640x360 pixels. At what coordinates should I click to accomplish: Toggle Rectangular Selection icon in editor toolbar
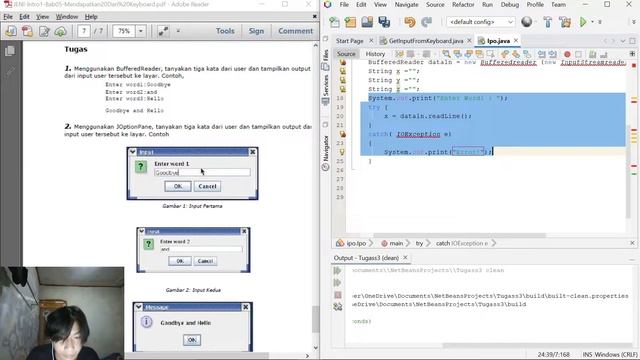coord(490,54)
